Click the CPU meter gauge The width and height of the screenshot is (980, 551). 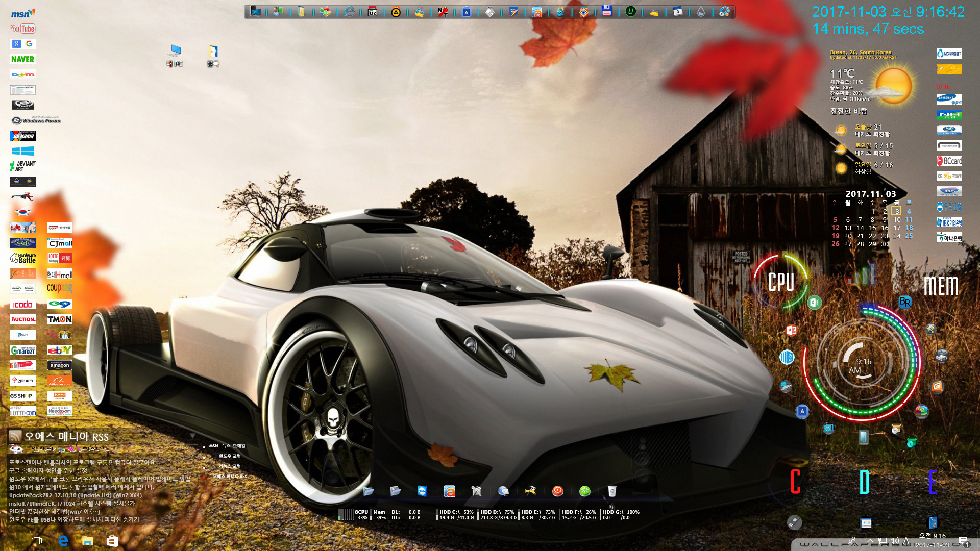coord(781,282)
